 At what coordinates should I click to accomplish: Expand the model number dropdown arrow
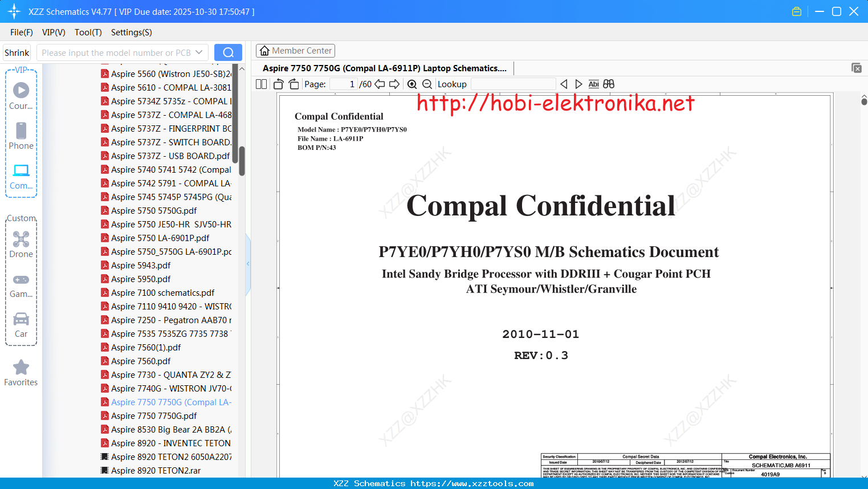tap(199, 52)
